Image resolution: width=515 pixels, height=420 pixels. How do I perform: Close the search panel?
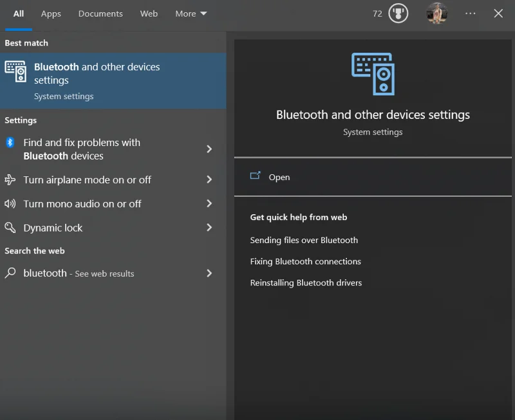[498, 14]
